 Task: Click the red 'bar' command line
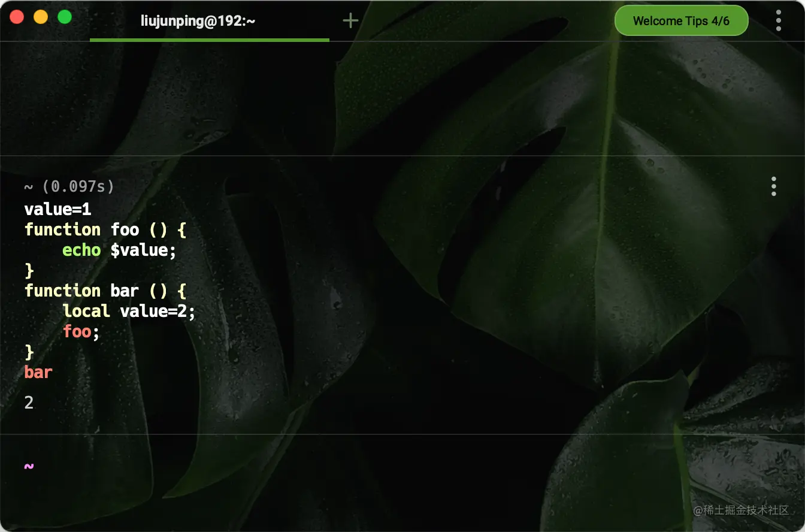(38, 373)
